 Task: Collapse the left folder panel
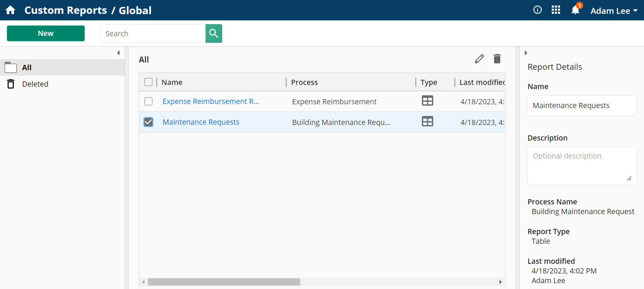[x=118, y=53]
